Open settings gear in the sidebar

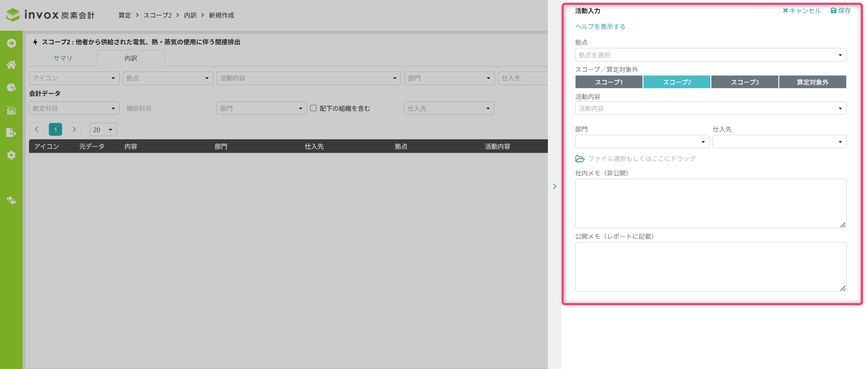[11, 155]
